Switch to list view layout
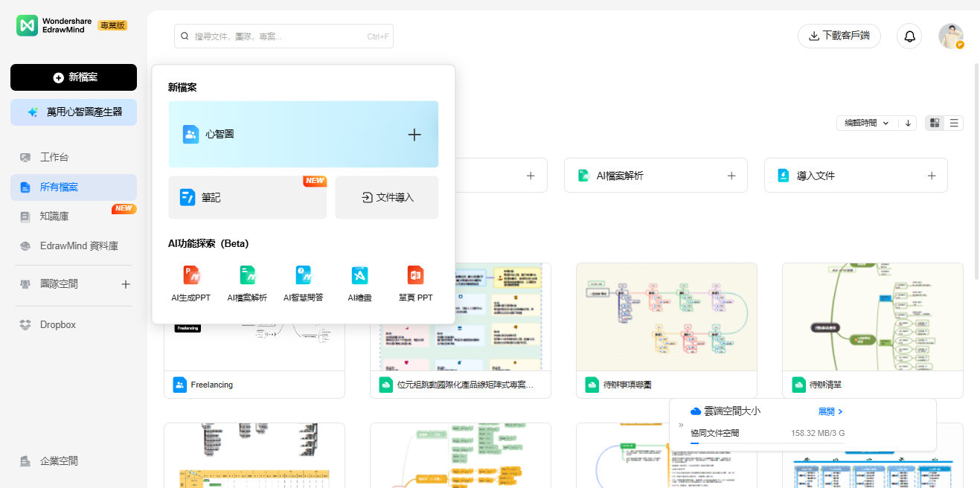 click(x=954, y=123)
